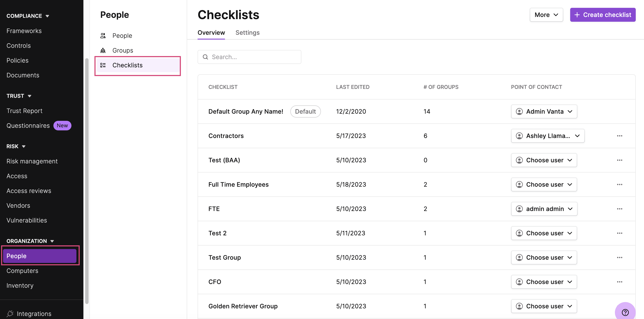The width and height of the screenshot is (644, 319).
Task: Click Create checklist button
Action: coord(603,14)
